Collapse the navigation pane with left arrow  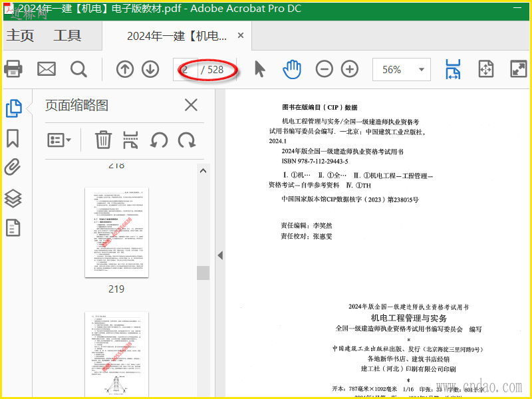click(x=220, y=255)
